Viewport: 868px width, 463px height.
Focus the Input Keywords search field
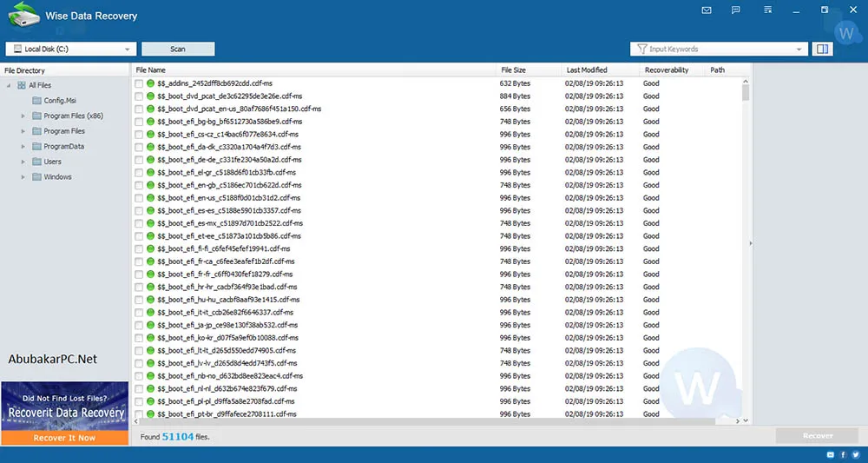(720, 49)
